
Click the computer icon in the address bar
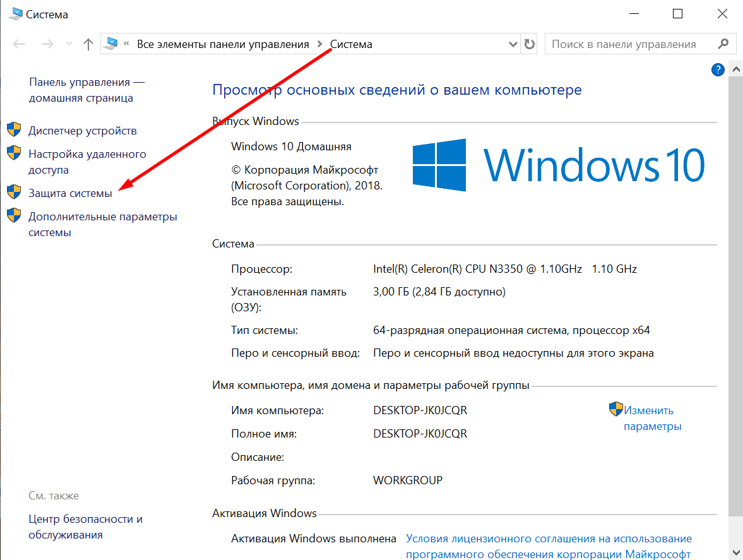click(x=111, y=44)
